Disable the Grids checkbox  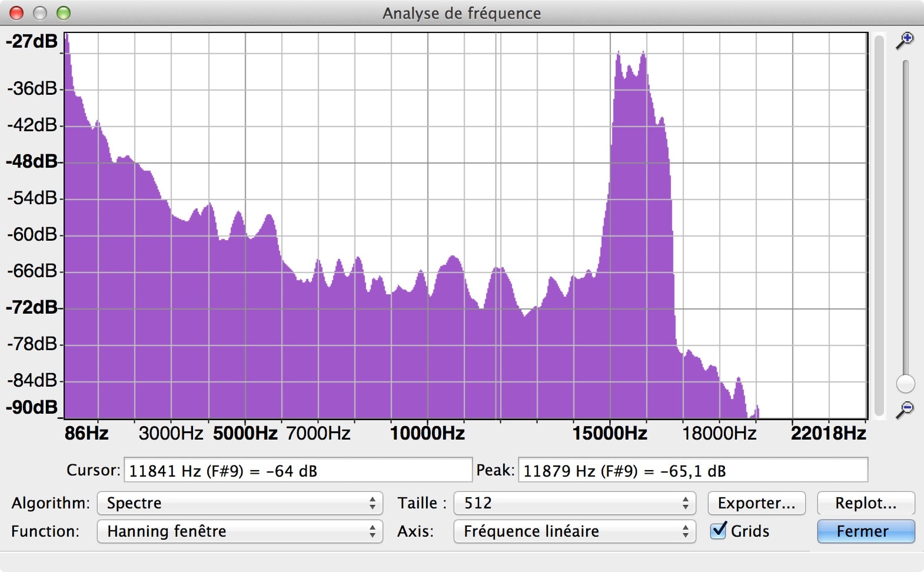pyautogui.click(x=718, y=531)
